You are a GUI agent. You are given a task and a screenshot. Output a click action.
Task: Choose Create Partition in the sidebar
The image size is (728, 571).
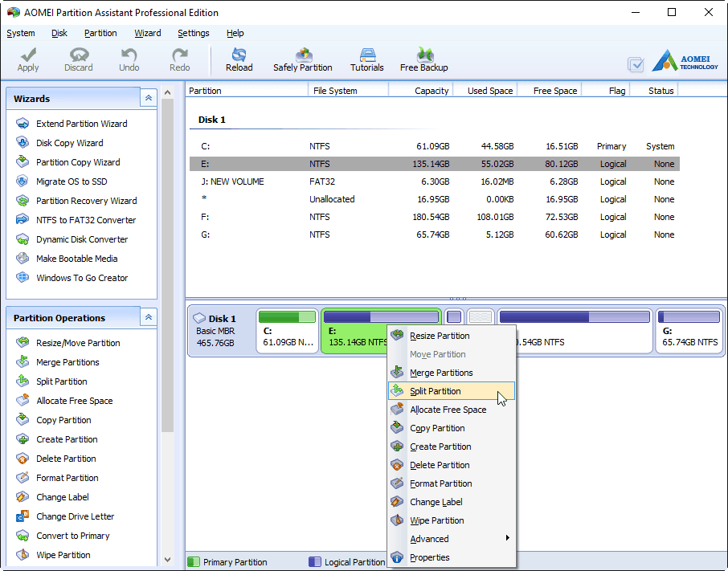(57, 439)
